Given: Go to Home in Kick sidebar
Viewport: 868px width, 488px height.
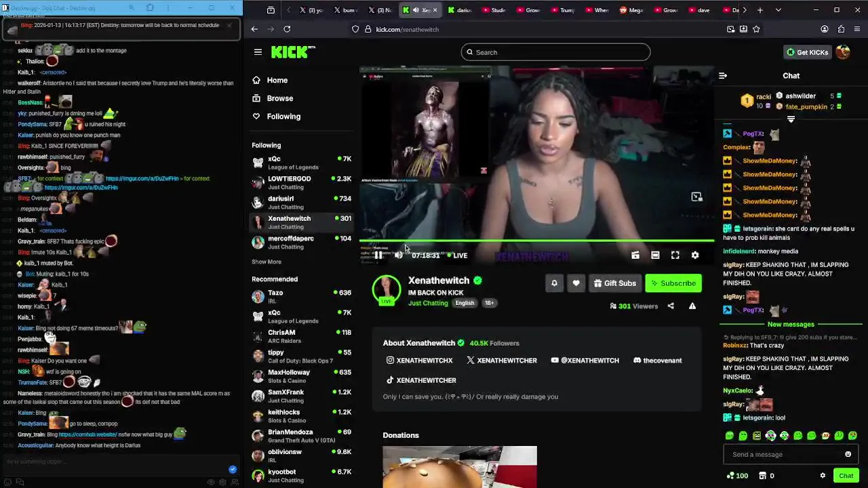Looking at the screenshot, I should point(277,80).
